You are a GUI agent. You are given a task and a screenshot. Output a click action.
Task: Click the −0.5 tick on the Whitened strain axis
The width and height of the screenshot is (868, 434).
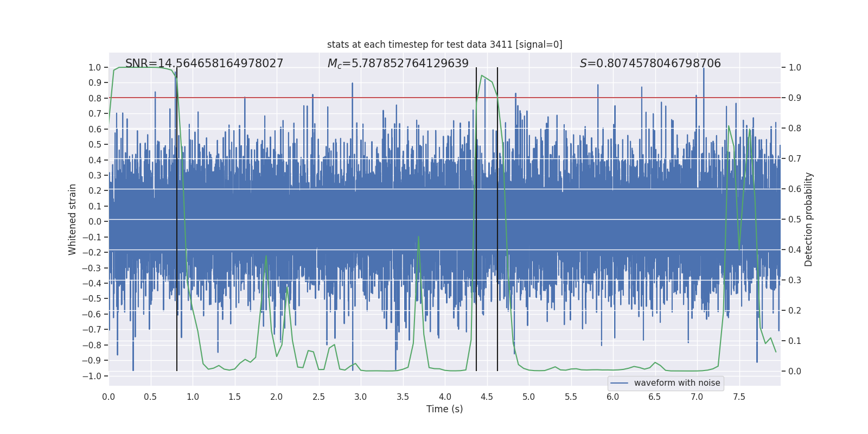click(x=91, y=298)
